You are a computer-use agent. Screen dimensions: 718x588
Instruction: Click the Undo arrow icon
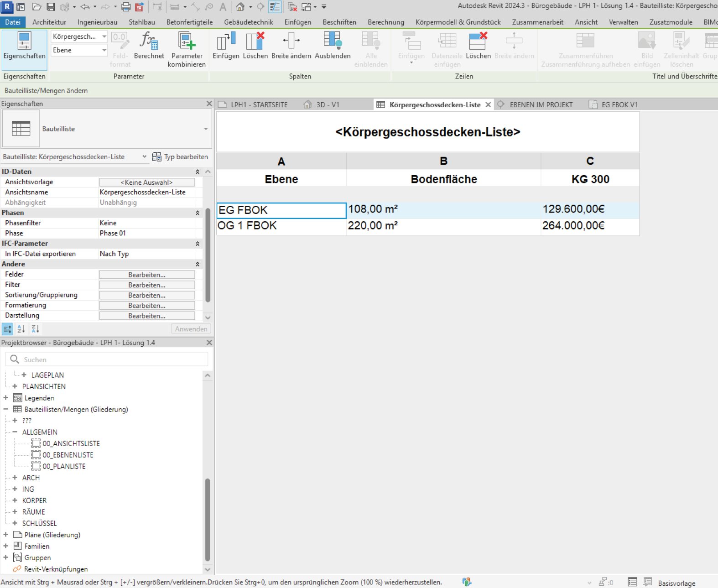[85, 7]
